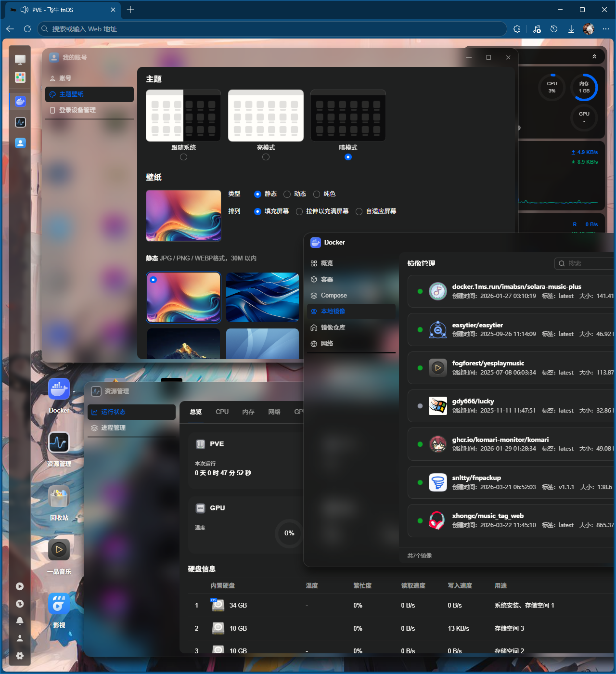Open the 影视 video app icon

pos(59,604)
